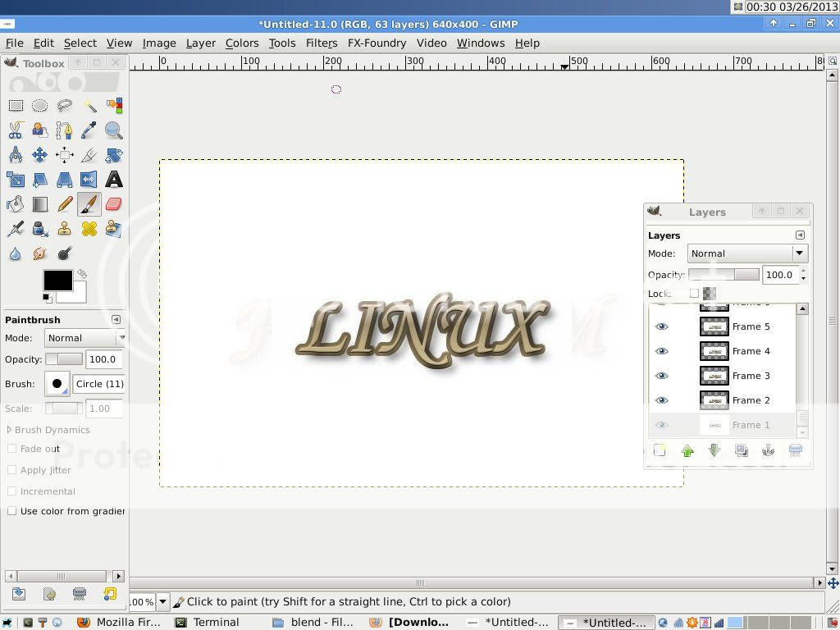Select the Smudge tool
The image size is (840, 630).
(39, 253)
